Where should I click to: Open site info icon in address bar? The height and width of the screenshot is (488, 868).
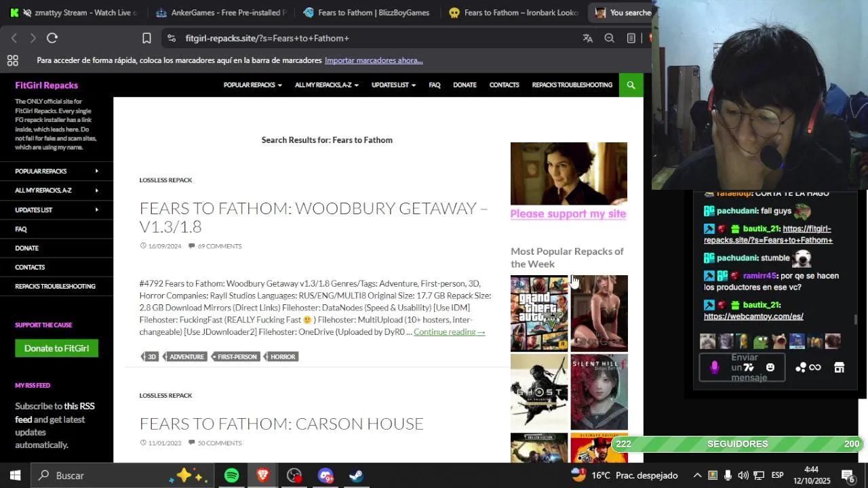[171, 39]
